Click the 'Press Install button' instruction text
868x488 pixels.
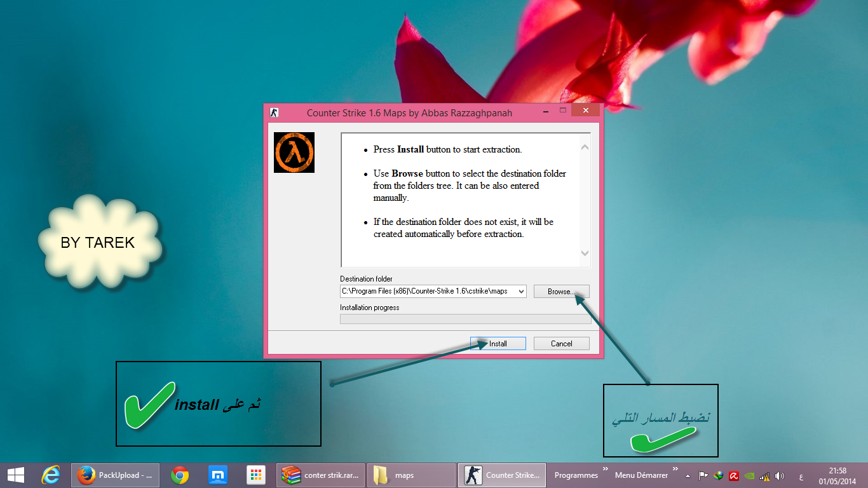(447, 149)
